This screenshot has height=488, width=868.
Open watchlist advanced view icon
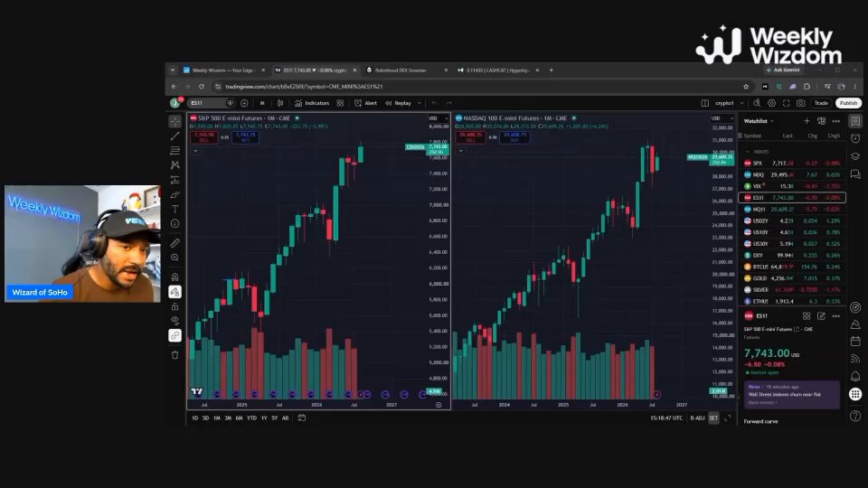(822, 120)
